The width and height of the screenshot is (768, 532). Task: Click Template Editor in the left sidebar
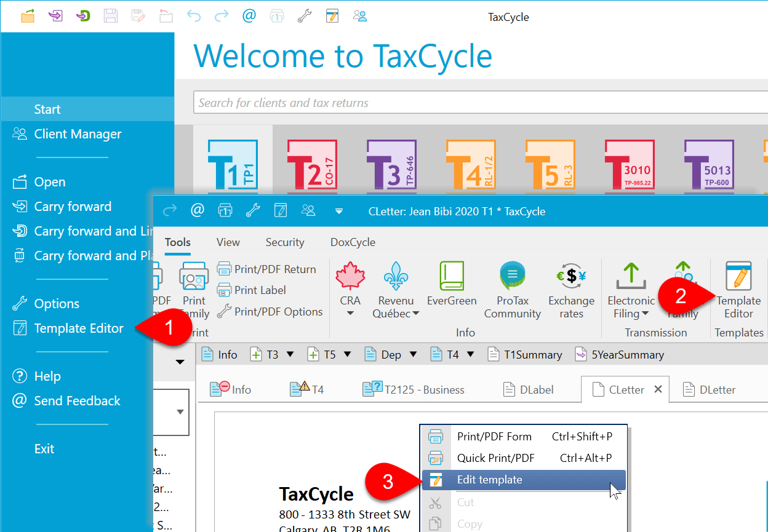[79, 328]
